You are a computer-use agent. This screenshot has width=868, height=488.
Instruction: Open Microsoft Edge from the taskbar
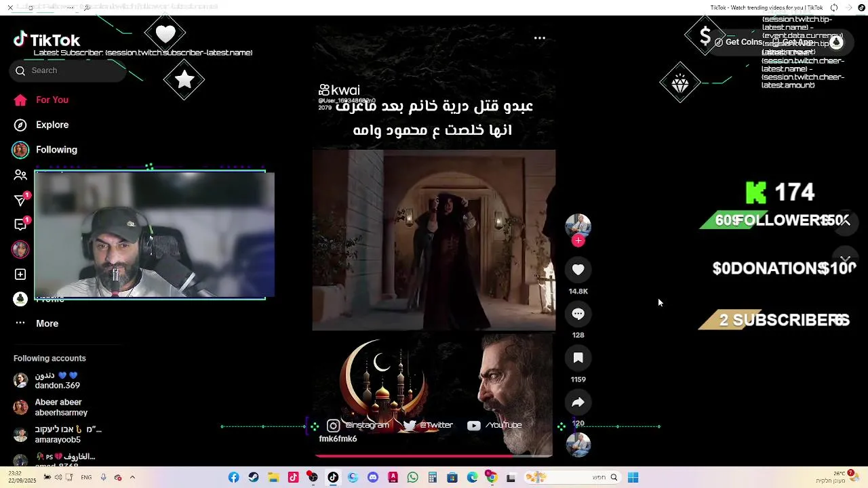pos(473,478)
